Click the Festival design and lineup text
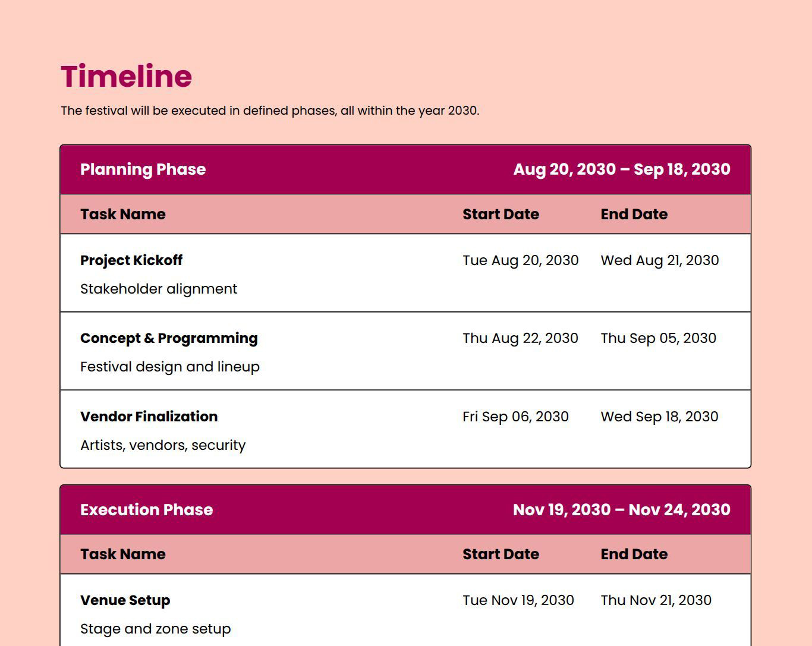 click(170, 367)
